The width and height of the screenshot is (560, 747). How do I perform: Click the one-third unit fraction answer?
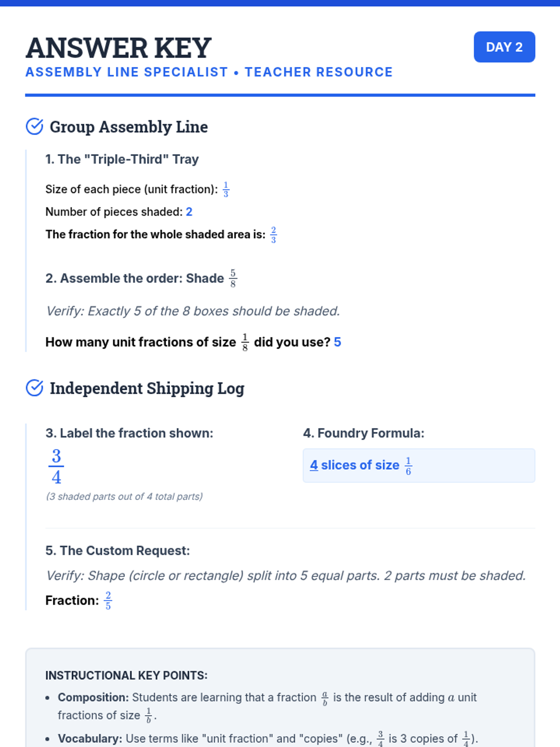click(226, 190)
